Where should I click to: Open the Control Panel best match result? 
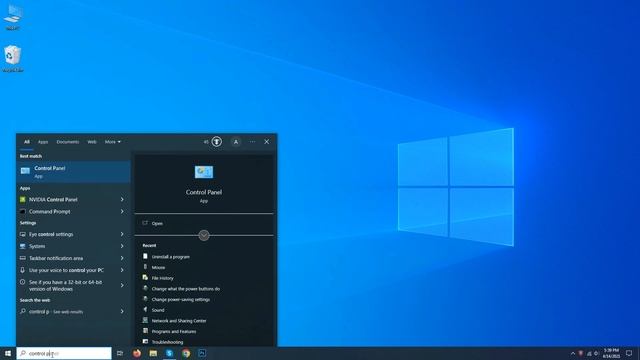[73, 171]
